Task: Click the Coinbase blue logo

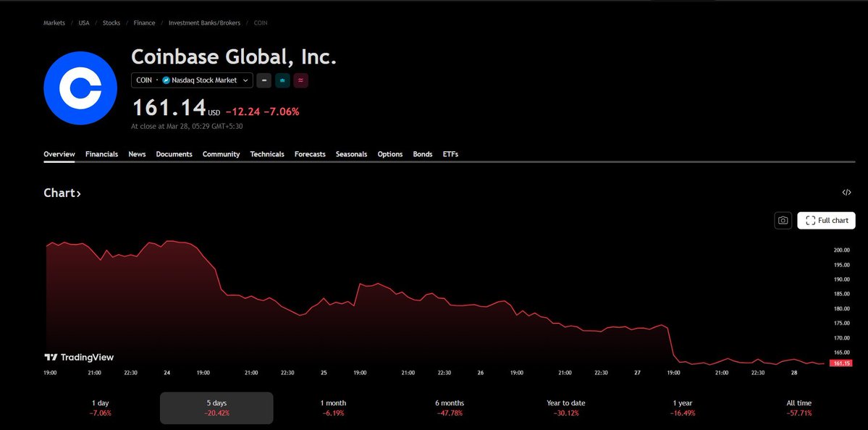Action: [80, 88]
